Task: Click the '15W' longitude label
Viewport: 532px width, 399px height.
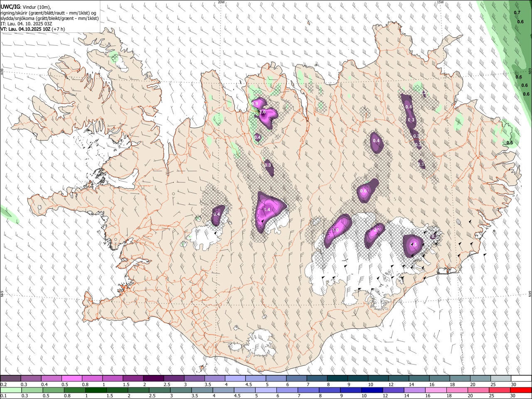Action: tap(441, 2)
